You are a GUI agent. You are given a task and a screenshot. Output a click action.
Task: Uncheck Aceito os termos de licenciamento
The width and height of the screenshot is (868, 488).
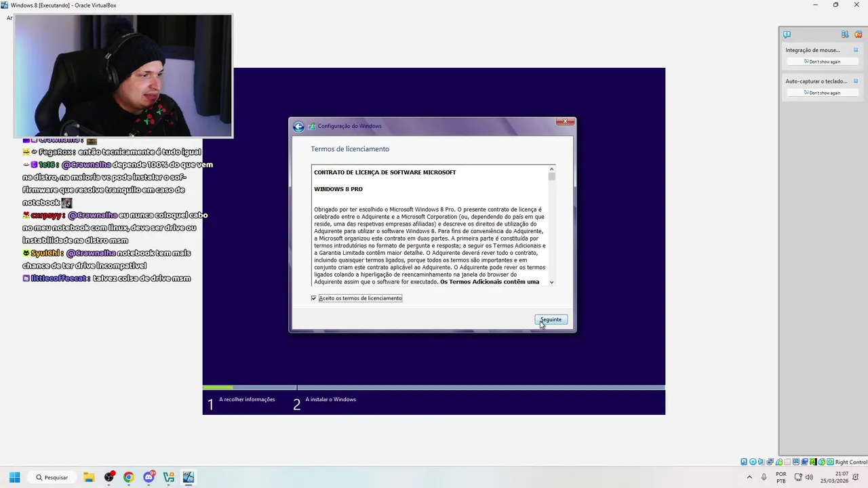pyautogui.click(x=314, y=298)
